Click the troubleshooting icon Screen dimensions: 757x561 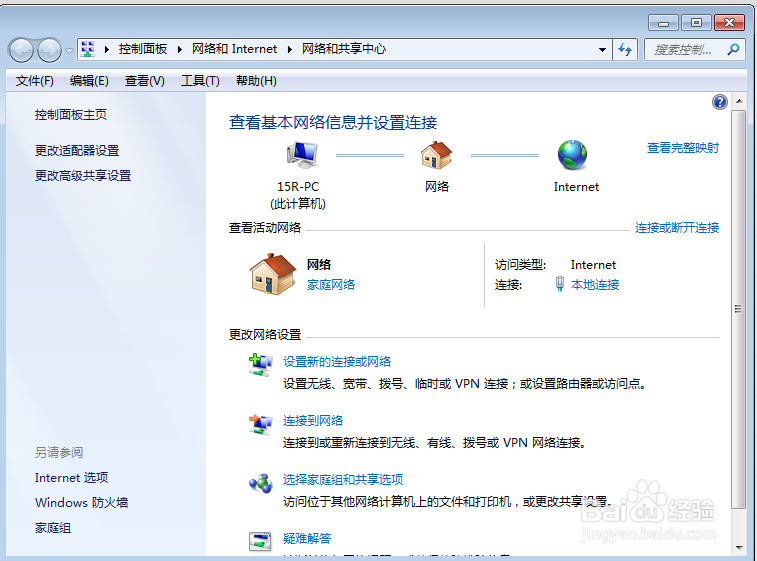(260, 541)
